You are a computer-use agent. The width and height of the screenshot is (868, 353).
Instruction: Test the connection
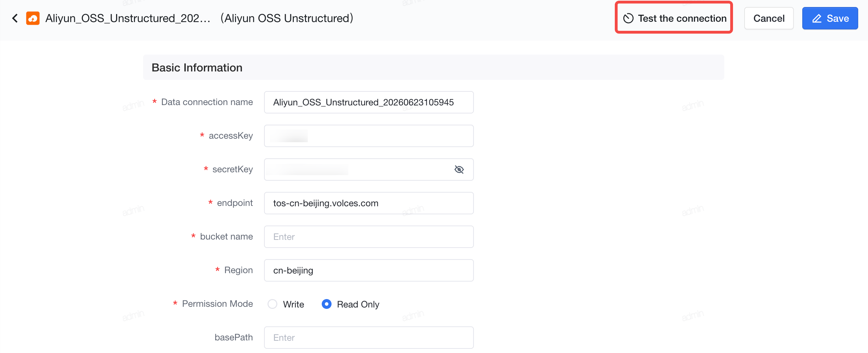(674, 18)
